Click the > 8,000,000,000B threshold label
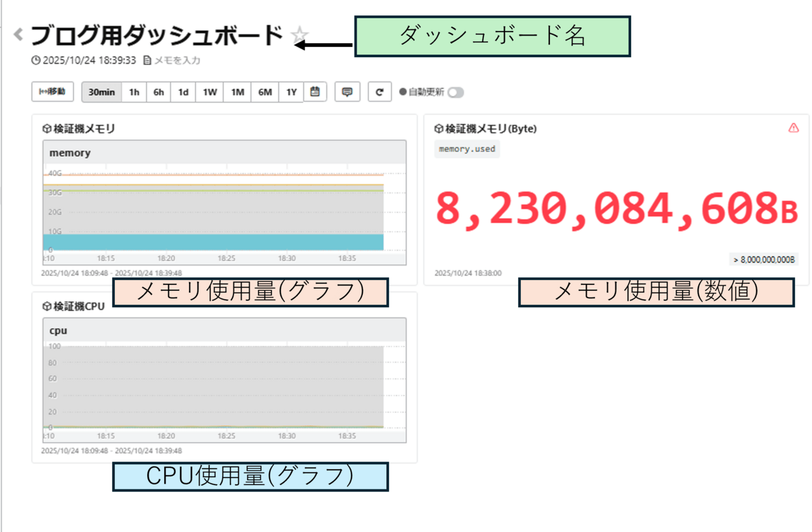The width and height of the screenshot is (812, 532). point(763,260)
